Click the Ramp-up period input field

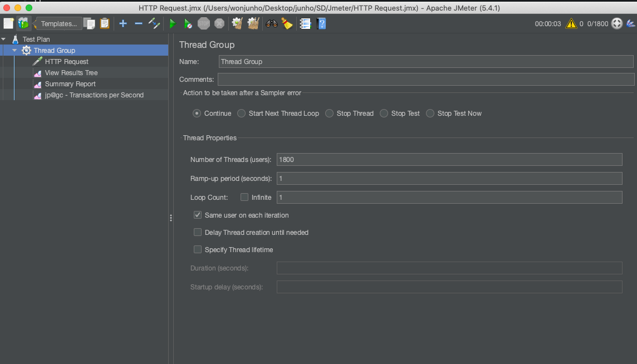click(x=449, y=178)
